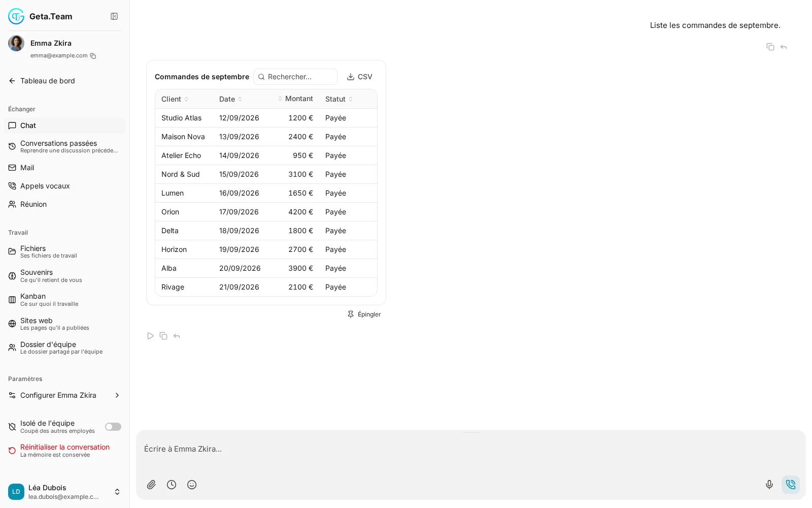
Task: Download the table as CSV
Action: tap(359, 77)
